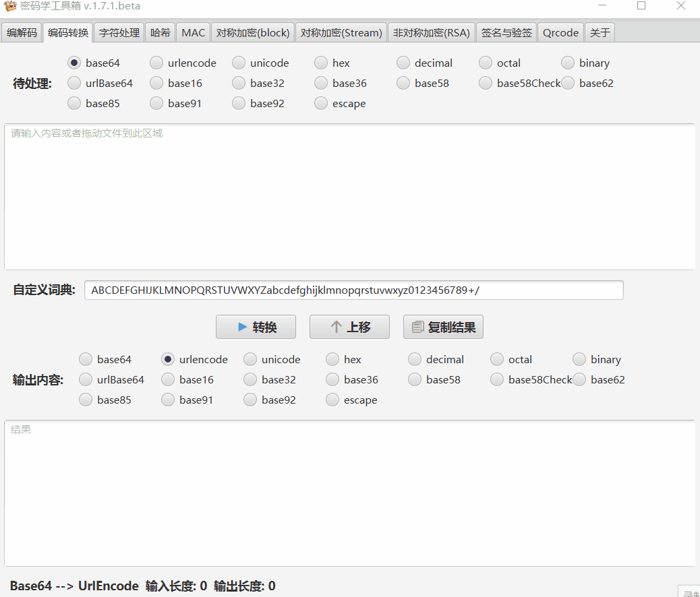Switch to the MAC tab
Image resolution: width=700 pixels, height=597 pixels.
(x=193, y=32)
